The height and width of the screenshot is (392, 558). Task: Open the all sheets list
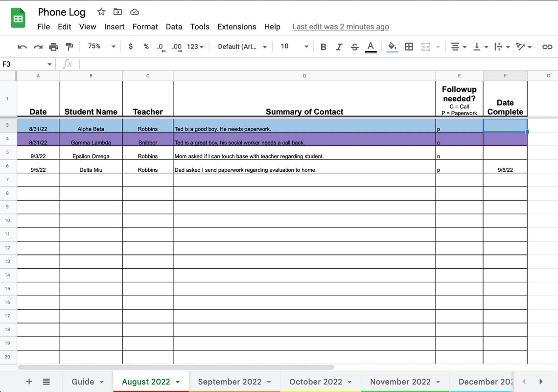[46, 382]
